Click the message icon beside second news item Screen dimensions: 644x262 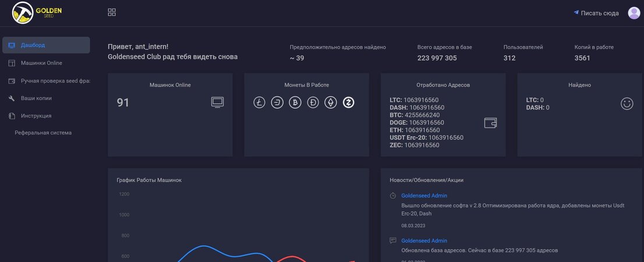tap(392, 240)
